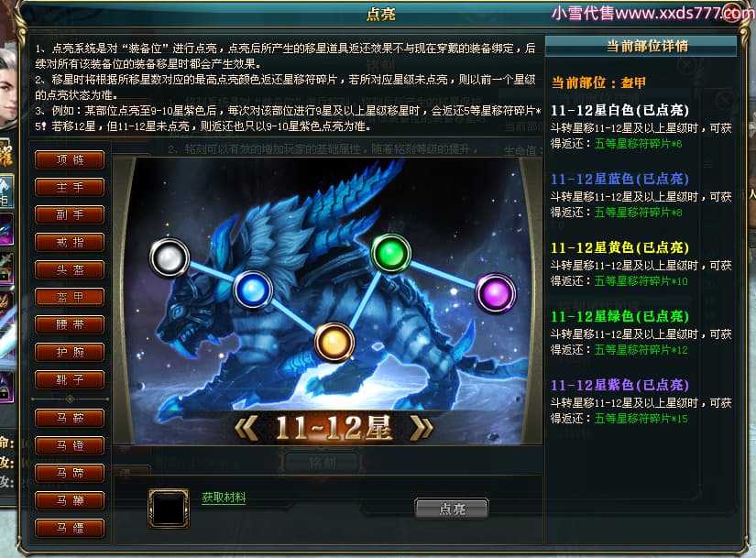Open the 获取材料 link

(x=224, y=498)
